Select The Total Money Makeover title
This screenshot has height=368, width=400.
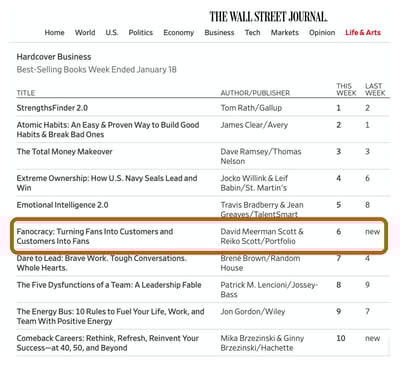point(65,152)
